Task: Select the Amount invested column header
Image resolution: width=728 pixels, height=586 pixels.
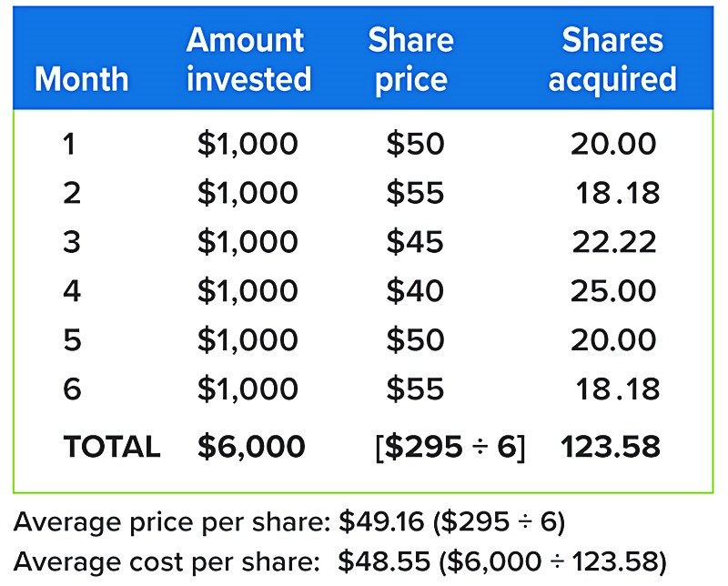Action: (248, 59)
